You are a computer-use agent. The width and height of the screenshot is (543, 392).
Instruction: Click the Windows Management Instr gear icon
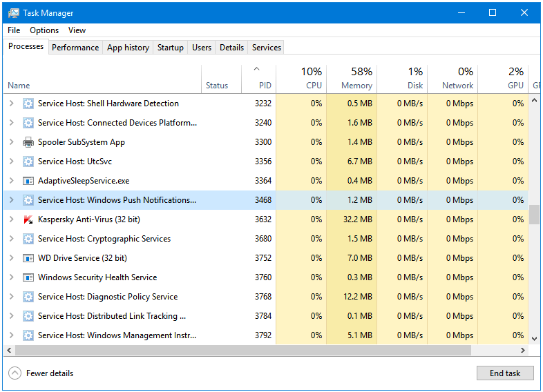[28, 335]
